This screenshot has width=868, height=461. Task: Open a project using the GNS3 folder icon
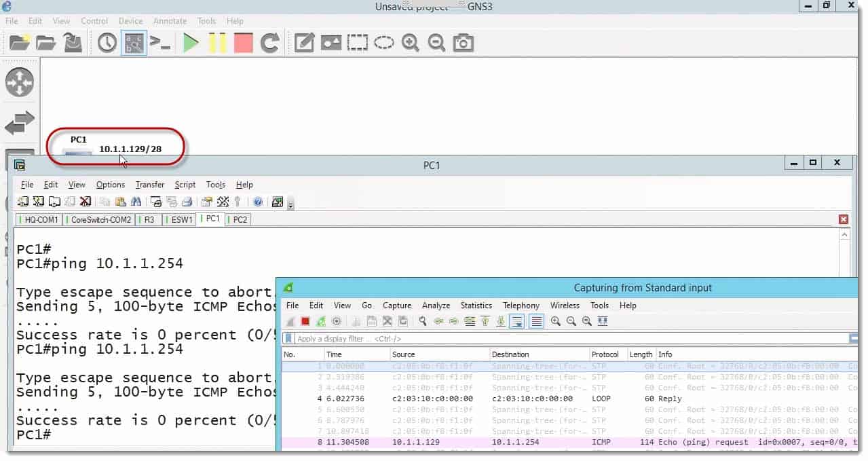[x=46, y=43]
